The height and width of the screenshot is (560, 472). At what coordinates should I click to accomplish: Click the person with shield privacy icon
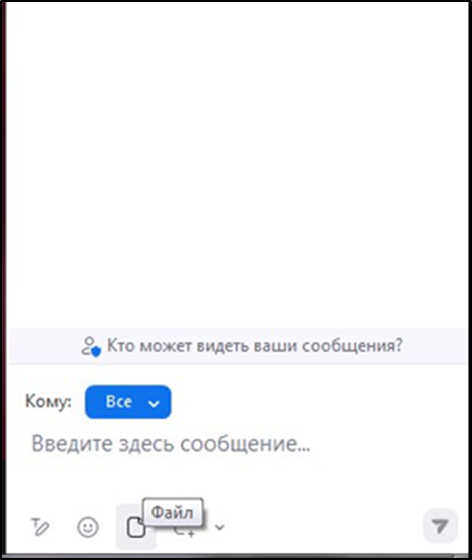pyautogui.click(x=91, y=346)
